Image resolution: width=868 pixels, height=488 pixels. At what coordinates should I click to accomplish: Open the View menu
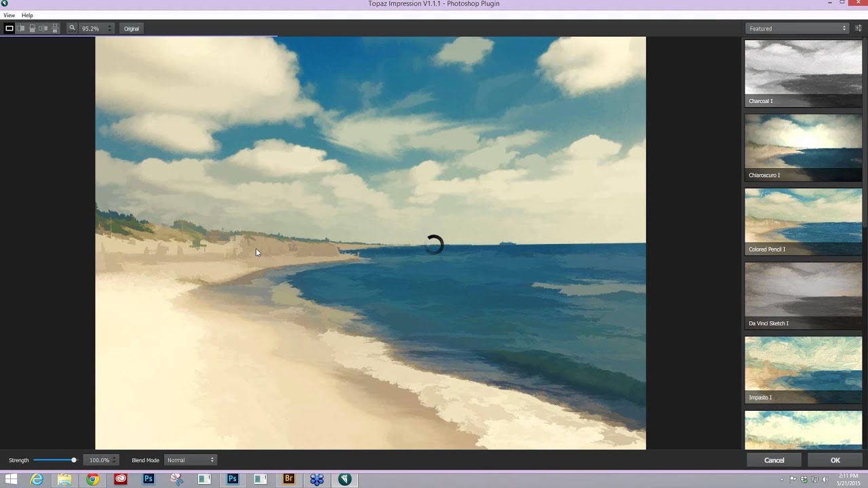9,15
